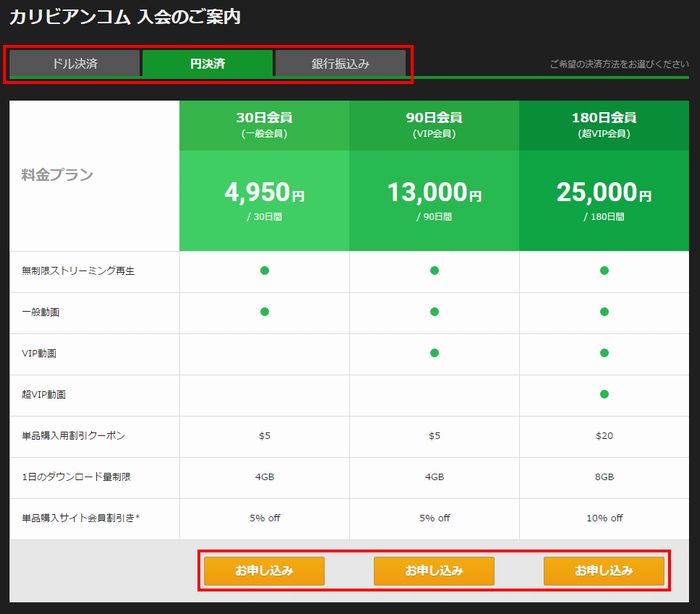
Task: Open the 銀行振込み tab
Action: pos(340,63)
